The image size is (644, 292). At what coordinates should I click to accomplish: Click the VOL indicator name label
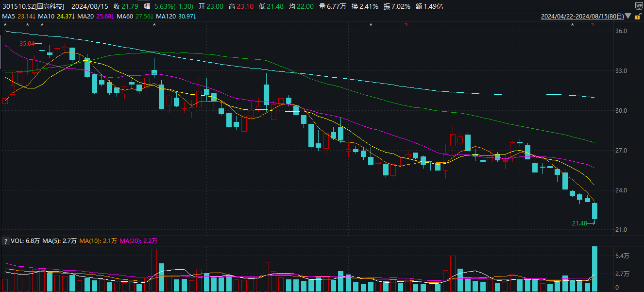tap(16, 241)
